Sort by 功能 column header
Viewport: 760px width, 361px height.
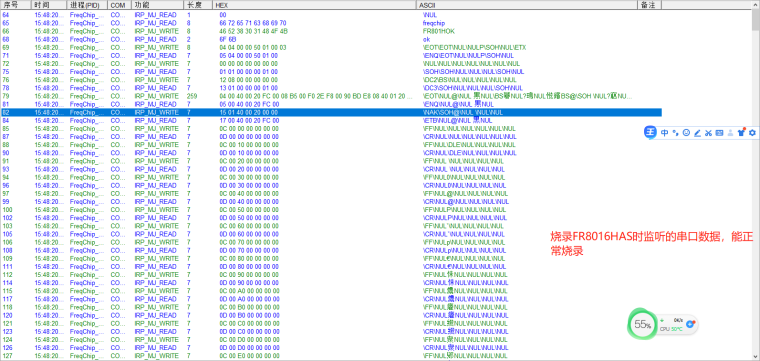(158, 4)
